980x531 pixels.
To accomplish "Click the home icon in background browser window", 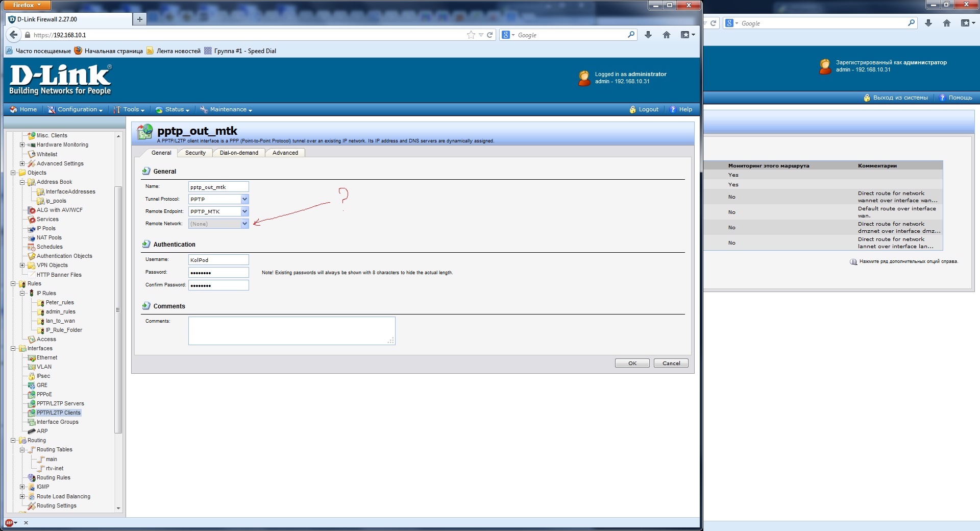I will point(947,23).
